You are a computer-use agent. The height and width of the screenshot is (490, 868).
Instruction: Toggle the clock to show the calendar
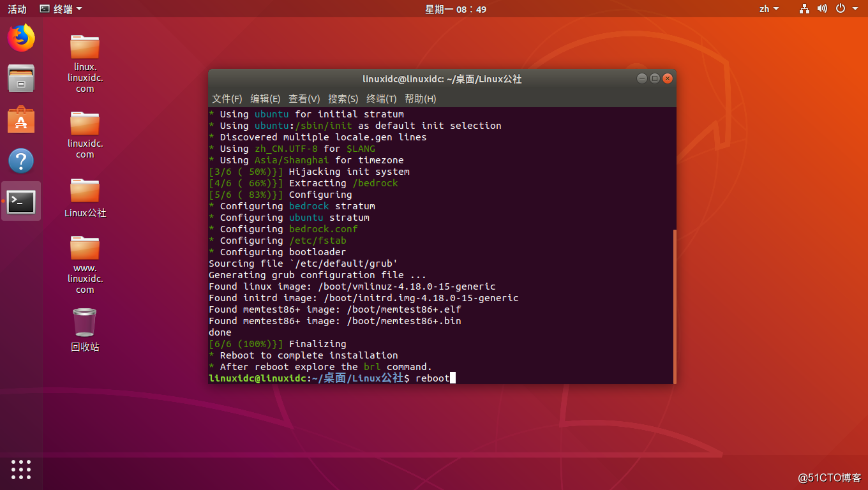click(x=456, y=8)
